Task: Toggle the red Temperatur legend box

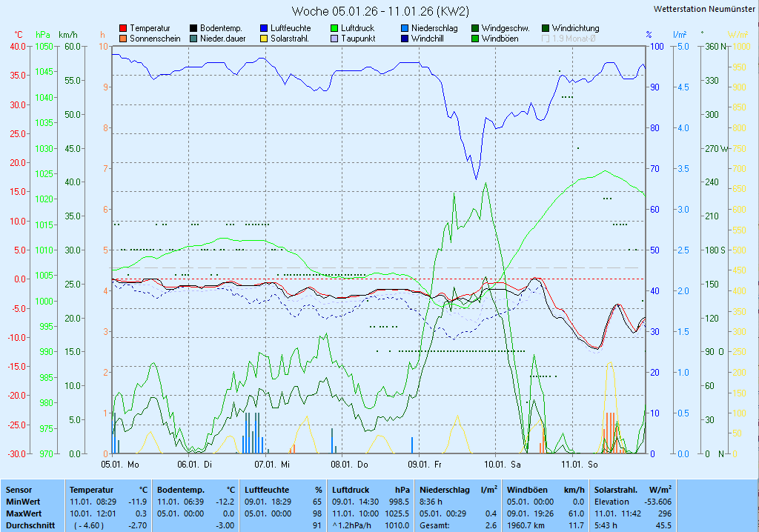Action: 123,28
